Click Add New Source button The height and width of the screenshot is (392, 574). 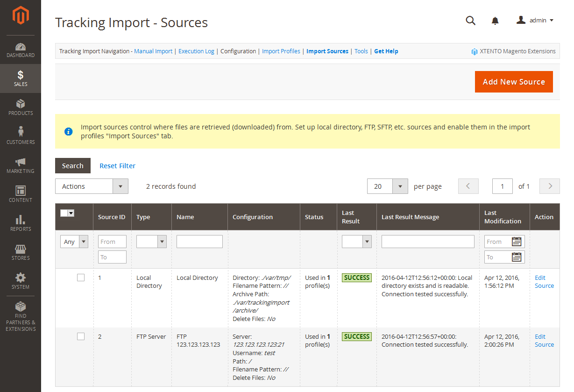coord(514,82)
